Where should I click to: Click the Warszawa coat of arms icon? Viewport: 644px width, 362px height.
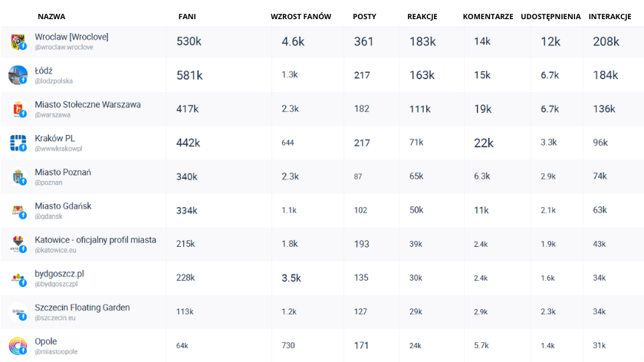tap(18, 109)
